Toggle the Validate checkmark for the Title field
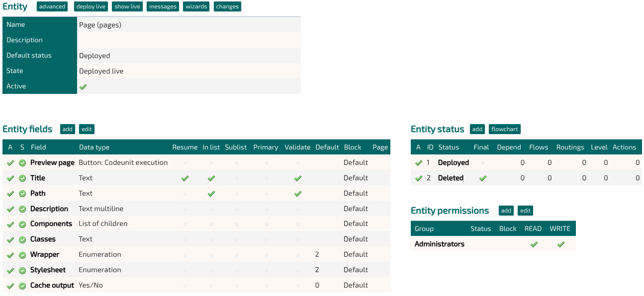 tap(298, 178)
